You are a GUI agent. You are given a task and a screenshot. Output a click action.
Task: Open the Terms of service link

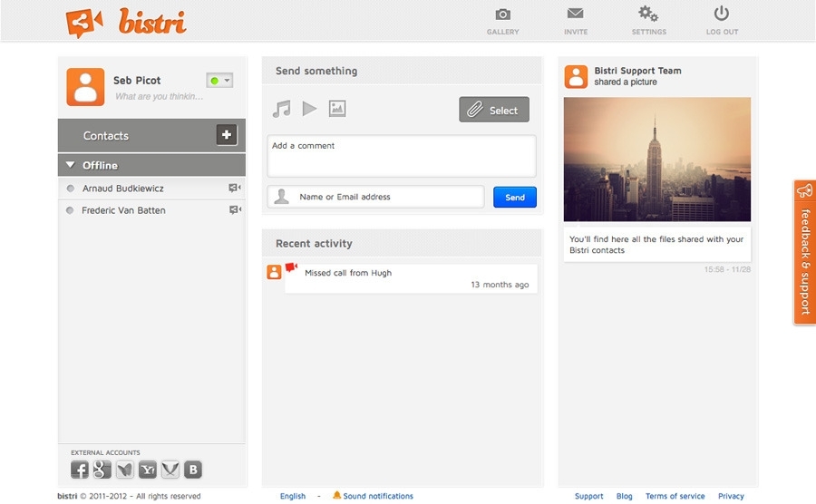pos(675,496)
